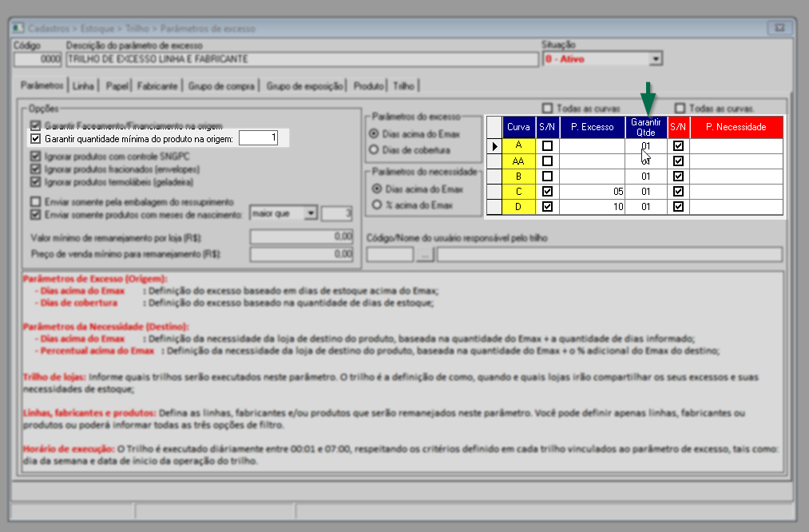Enable excesso S/N checkbox for curve AA
This screenshot has width=809, height=532.
[547, 161]
